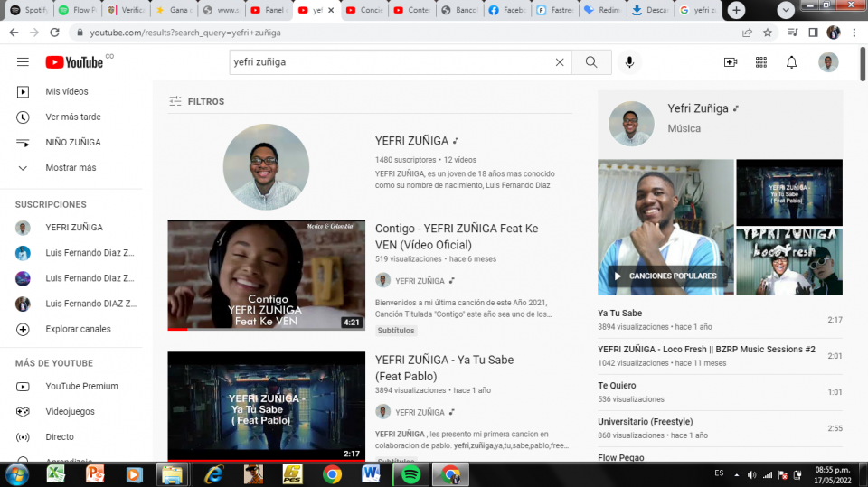
Task: Switch to the Facebook browser tab
Action: [508, 10]
